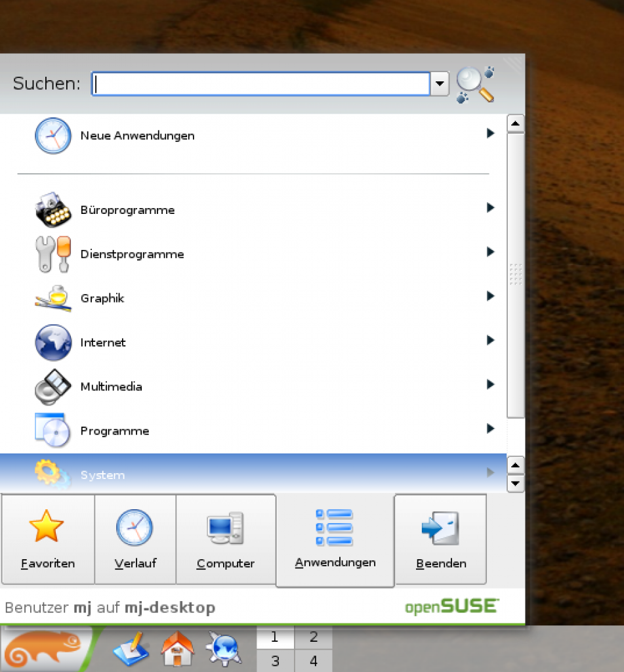Image resolution: width=624 pixels, height=672 pixels.
Task: Click the Verlauf clock icon
Action: pos(135,527)
